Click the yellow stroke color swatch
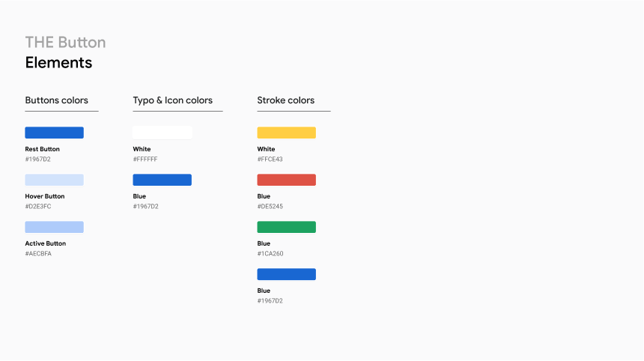This screenshot has height=361, width=644. (287, 133)
